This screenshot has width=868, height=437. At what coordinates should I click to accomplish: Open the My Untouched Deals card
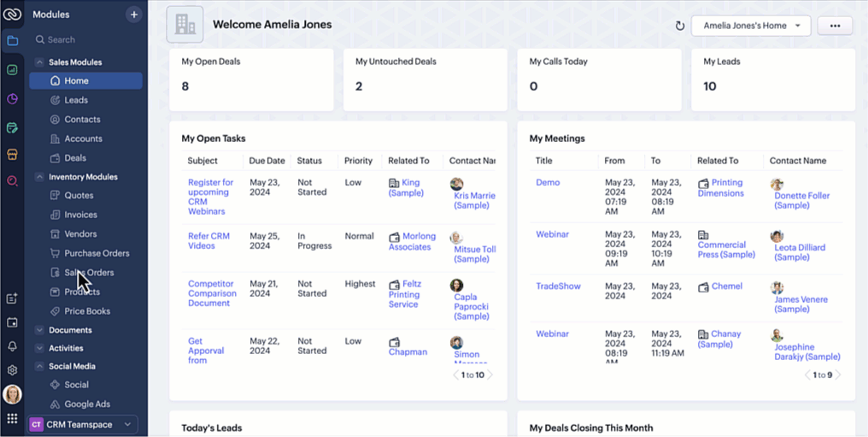[x=425, y=80]
